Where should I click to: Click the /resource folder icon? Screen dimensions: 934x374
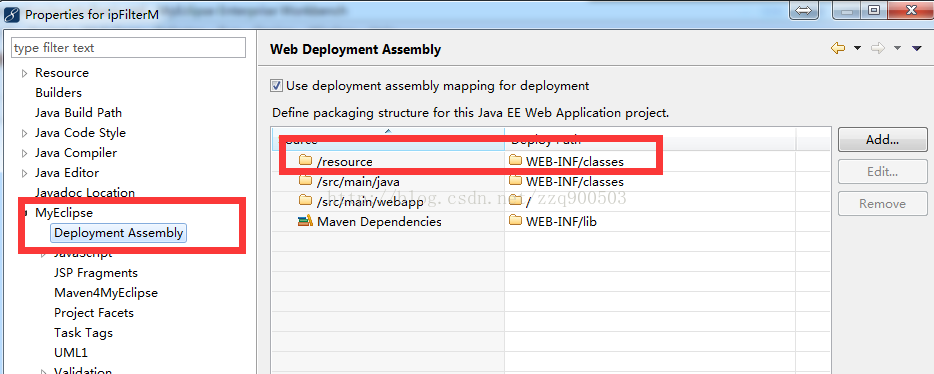[x=306, y=161]
